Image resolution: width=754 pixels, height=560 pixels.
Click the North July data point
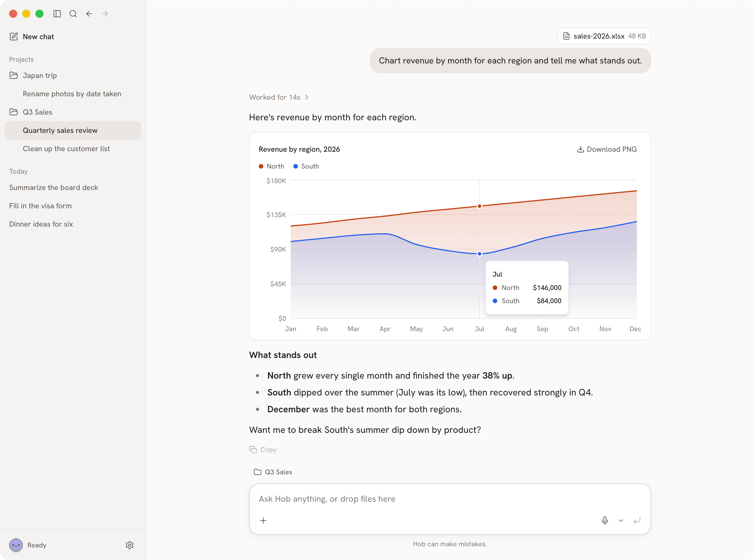[x=480, y=206]
